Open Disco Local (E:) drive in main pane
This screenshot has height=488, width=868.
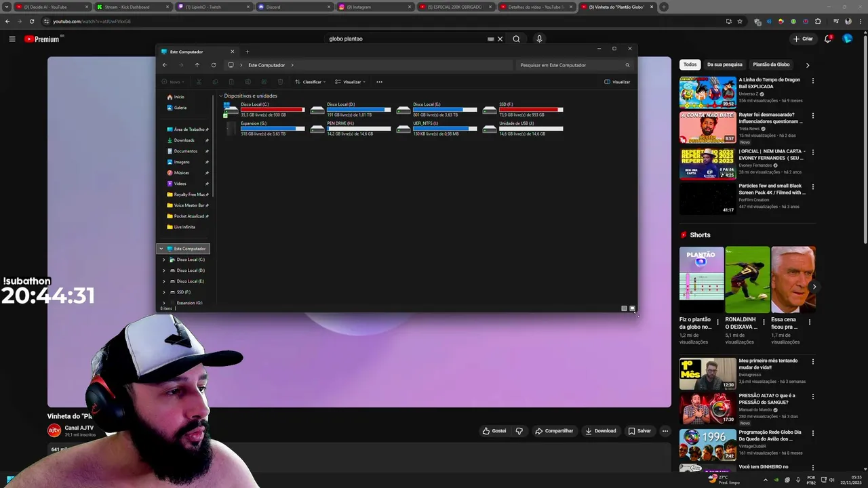[x=437, y=110]
